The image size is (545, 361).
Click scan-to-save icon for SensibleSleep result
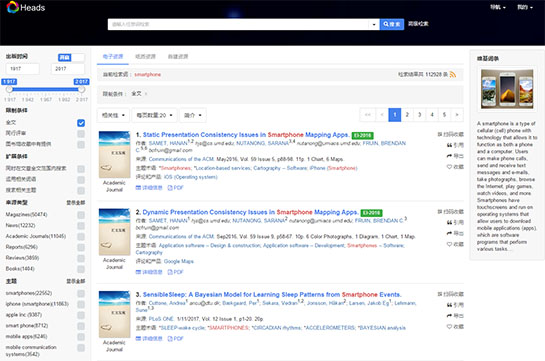[x=440, y=294]
